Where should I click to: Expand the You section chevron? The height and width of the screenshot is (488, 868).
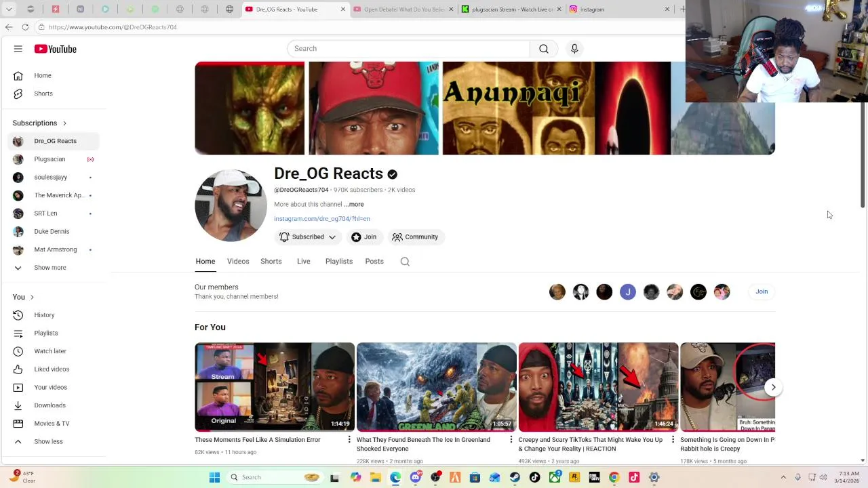point(32,298)
